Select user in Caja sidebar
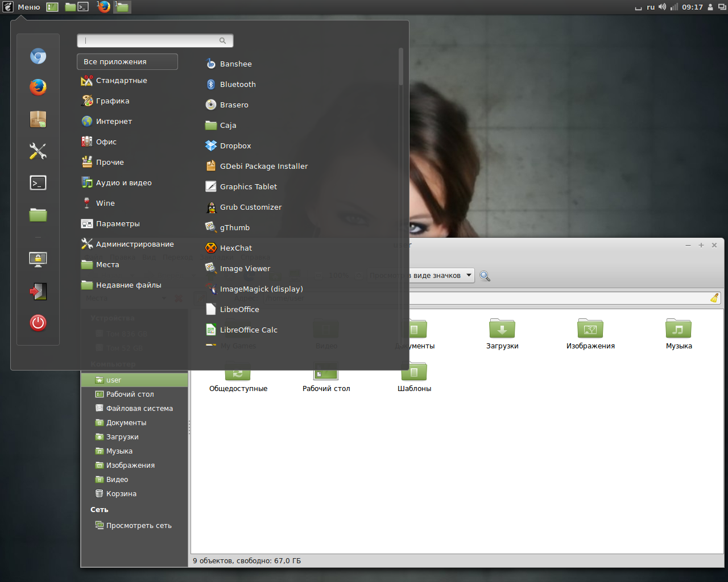The height and width of the screenshot is (582, 728). [134, 380]
